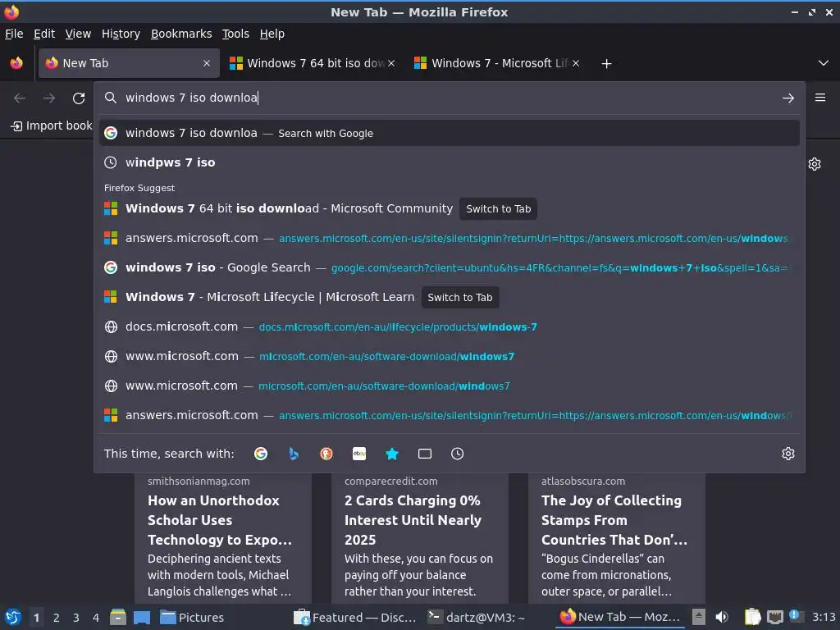Viewport: 840px width, 630px height.
Task: Open the File menu
Action: coord(14,34)
